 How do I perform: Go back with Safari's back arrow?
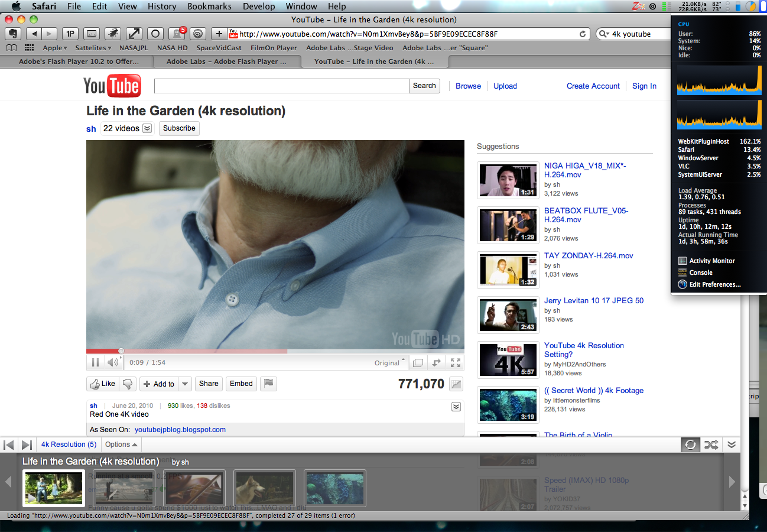34,34
